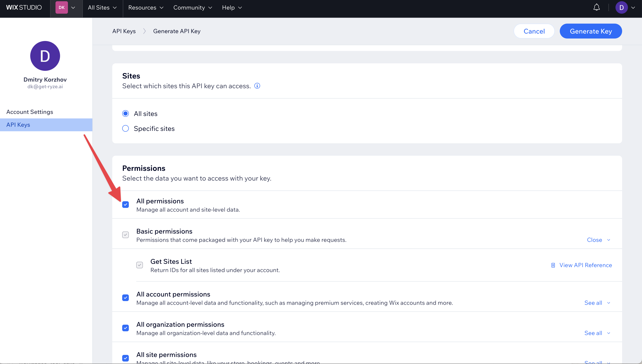Click the dk@get-ryze.ai email

pyautogui.click(x=45, y=87)
